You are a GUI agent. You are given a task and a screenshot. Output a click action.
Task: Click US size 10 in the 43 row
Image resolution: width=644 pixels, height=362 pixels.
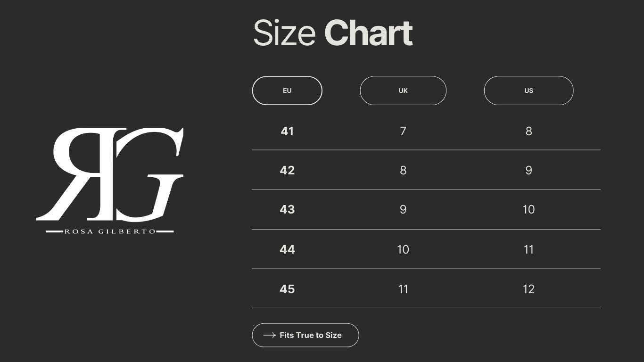coord(528,209)
